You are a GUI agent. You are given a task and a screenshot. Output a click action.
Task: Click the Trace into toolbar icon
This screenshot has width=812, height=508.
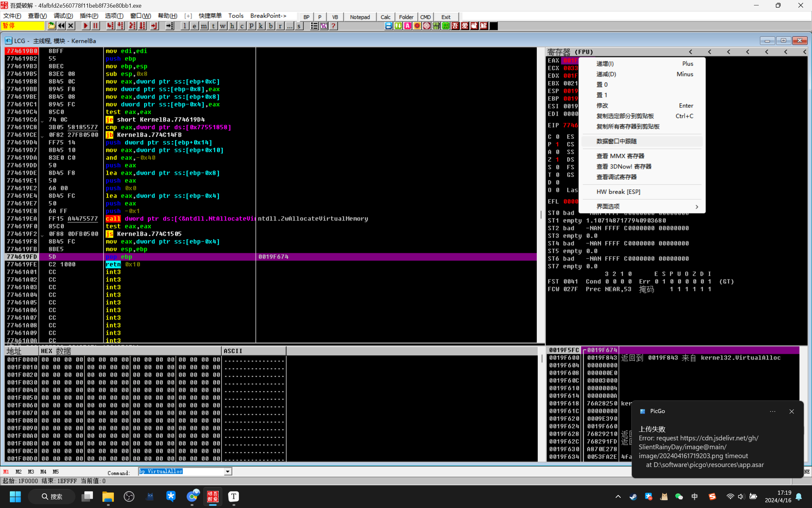tap(133, 26)
